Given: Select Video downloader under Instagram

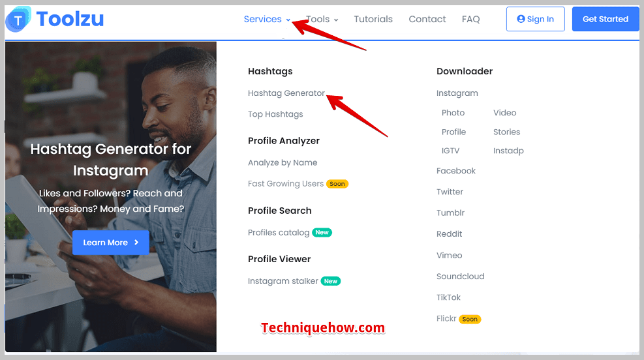Looking at the screenshot, I should point(505,112).
